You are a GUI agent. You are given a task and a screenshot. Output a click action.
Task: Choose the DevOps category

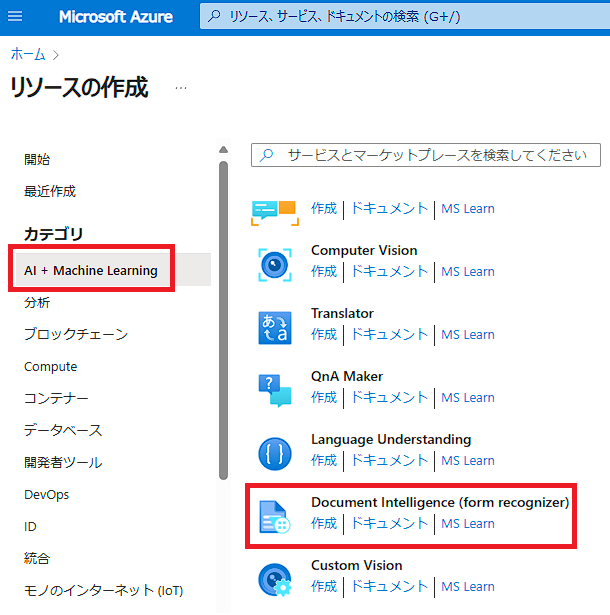46,495
